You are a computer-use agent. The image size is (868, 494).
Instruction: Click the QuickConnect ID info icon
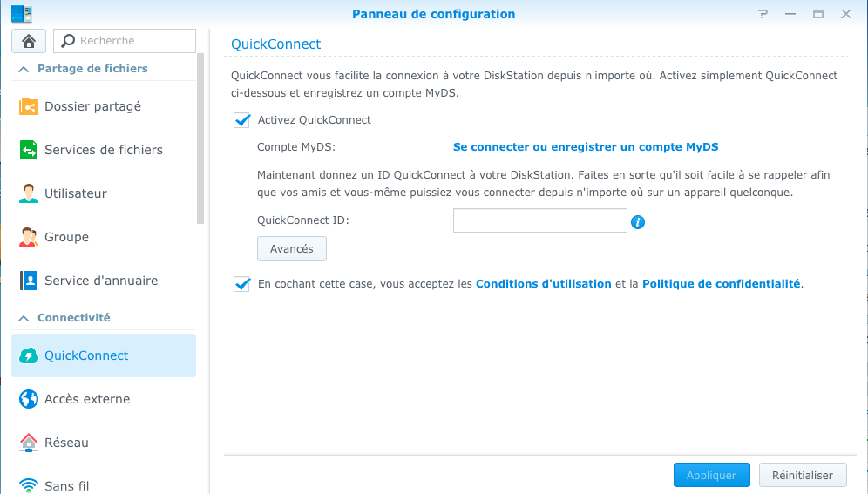(x=638, y=222)
